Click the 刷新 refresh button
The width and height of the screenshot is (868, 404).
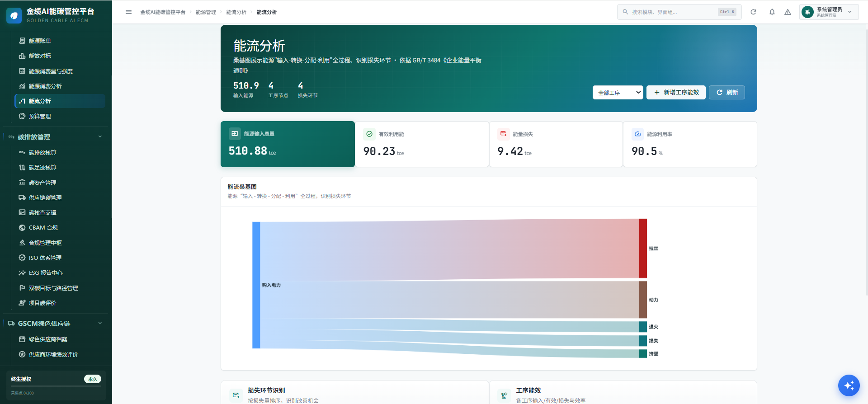[x=727, y=93]
